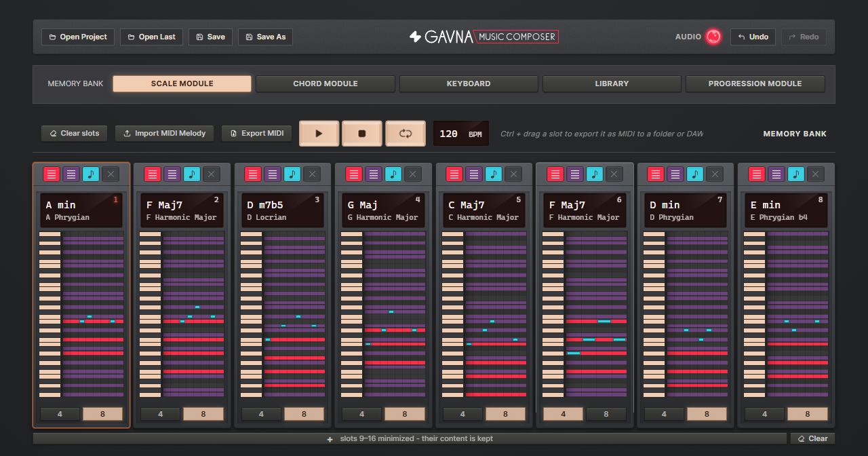The height and width of the screenshot is (456, 868).
Task: Toggle red chord-lines icon on slot 7 D min
Action: coord(656,174)
